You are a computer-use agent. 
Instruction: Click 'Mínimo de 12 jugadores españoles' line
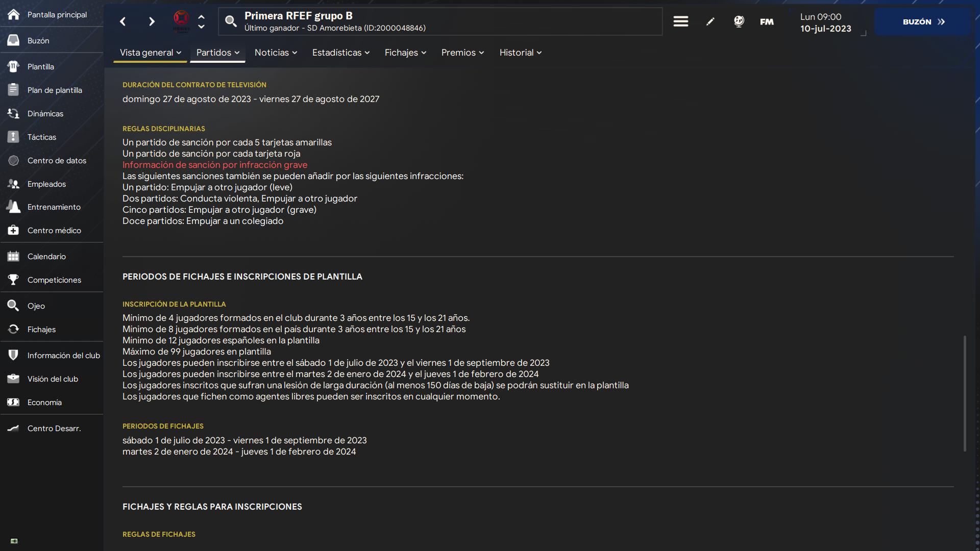click(x=221, y=340)
